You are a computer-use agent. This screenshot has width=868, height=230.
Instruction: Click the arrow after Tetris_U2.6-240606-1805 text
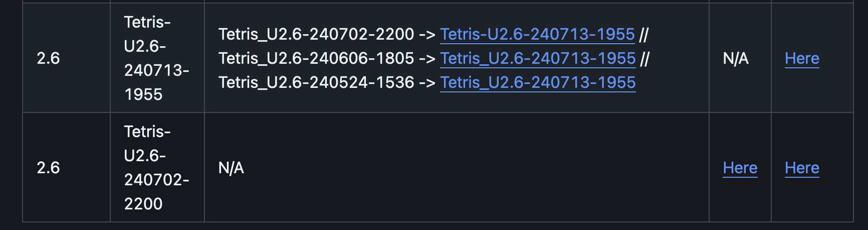(427, 58)
